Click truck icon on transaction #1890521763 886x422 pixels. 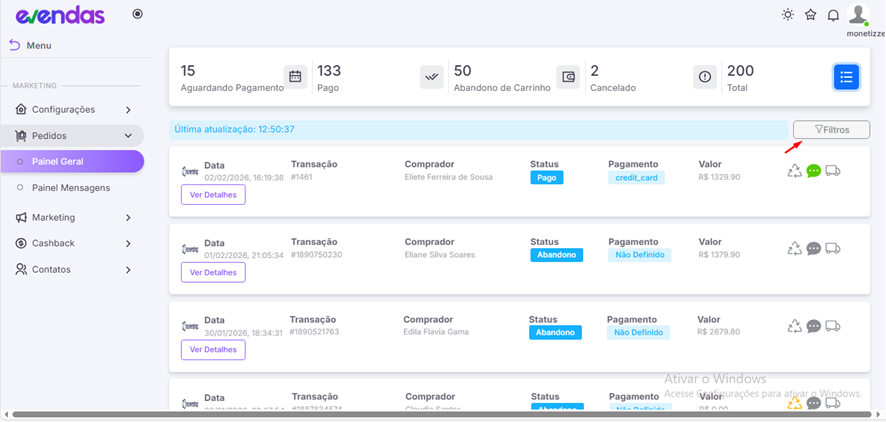(x=833, y=326)
